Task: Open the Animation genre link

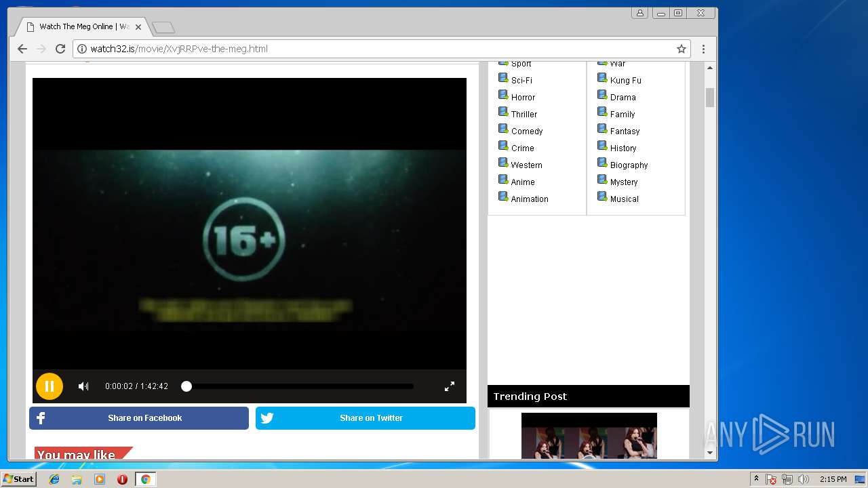Action: pos(530,199)
